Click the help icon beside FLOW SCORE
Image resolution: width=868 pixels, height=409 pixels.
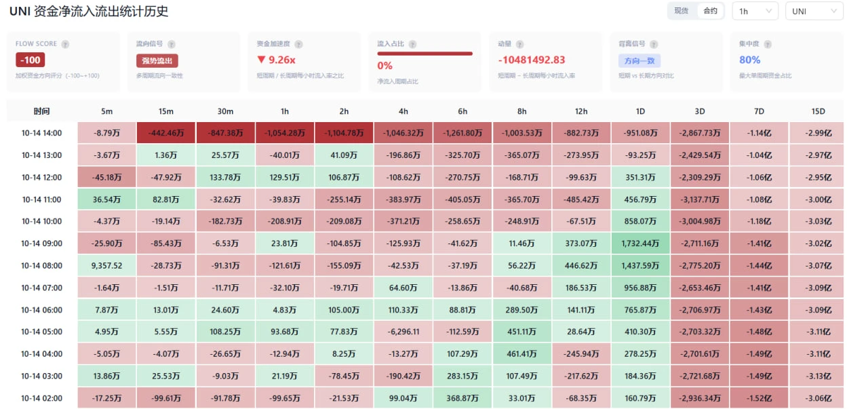(65, 44)
